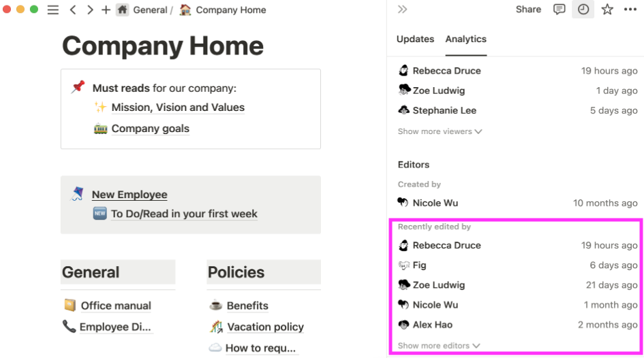Switch to the Updates tab
Screen dimensions: 644x358
[x=415, y=39]
